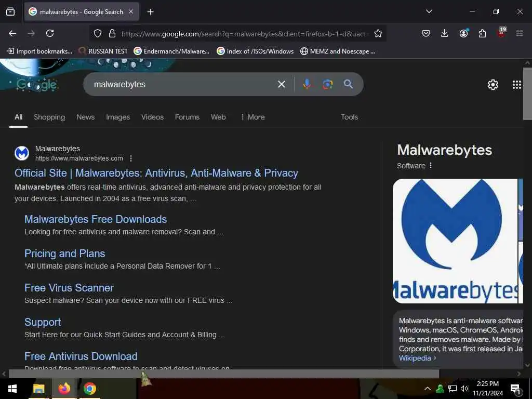Open a new tab with plus button

(150, 12)
